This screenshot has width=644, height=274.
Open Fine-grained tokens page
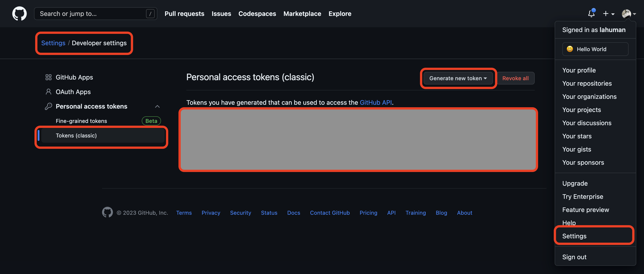coord(81,121)
